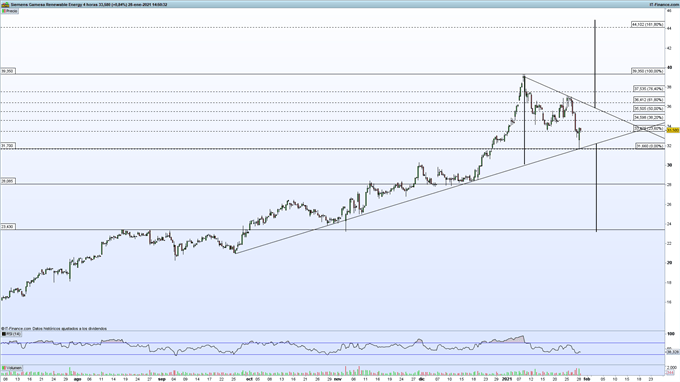Click the black RSI color square
Screen dimensions: 680x382
(4, 334)
